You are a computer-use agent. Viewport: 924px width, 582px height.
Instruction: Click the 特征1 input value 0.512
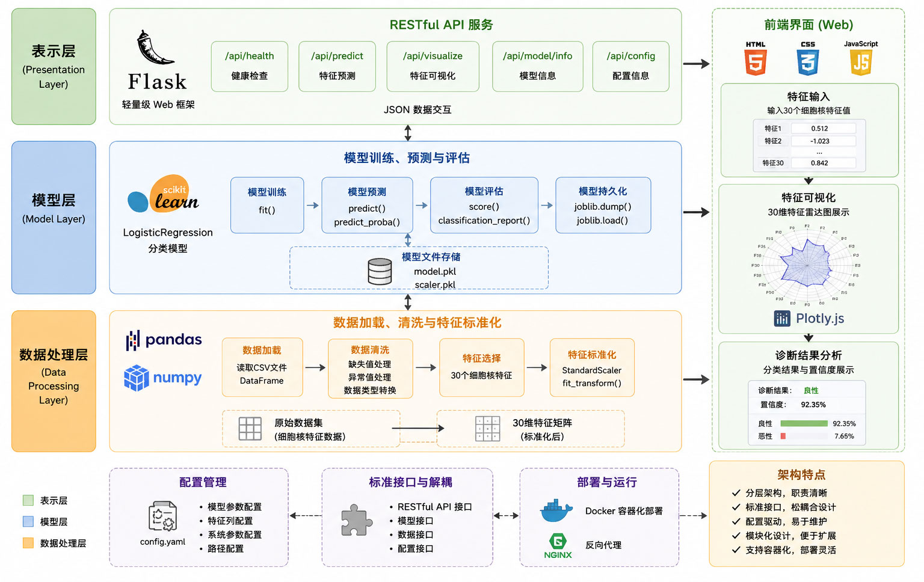(x=823, y=128)
